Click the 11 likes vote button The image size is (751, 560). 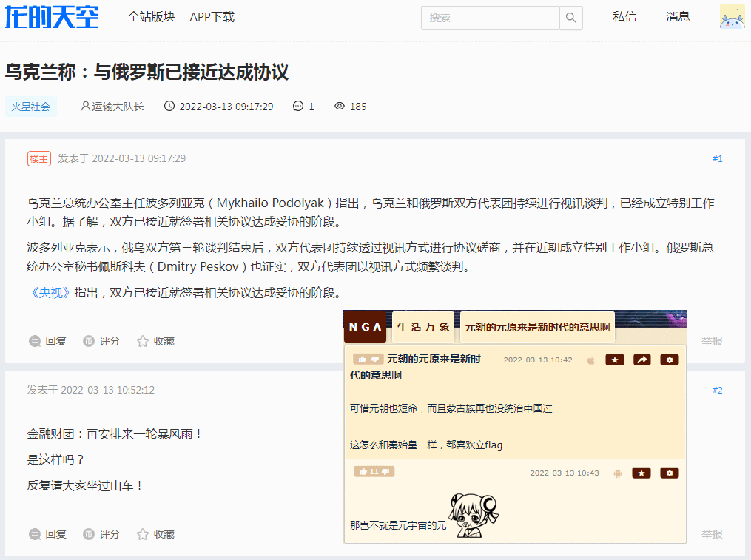coord(374,472)
